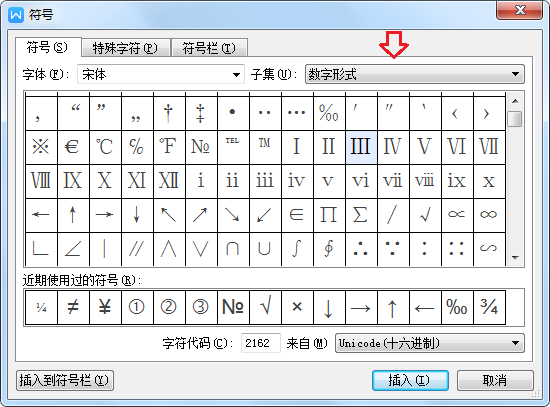Image resolution: width=550 pixels, height=407 pixels.
Task: Pick the horizontal ellipsis symbol
Action: pos(297,113)
